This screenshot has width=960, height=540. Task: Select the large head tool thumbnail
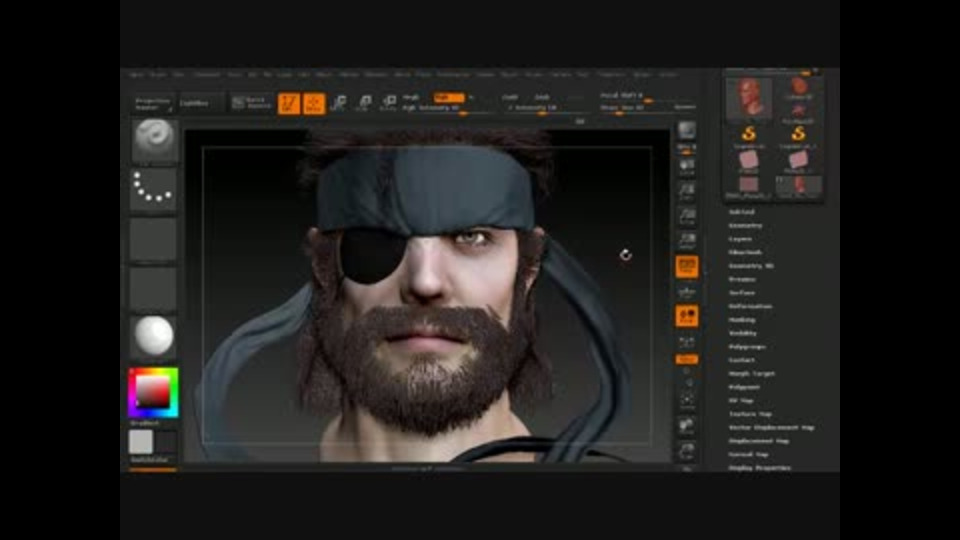point(749,98)
